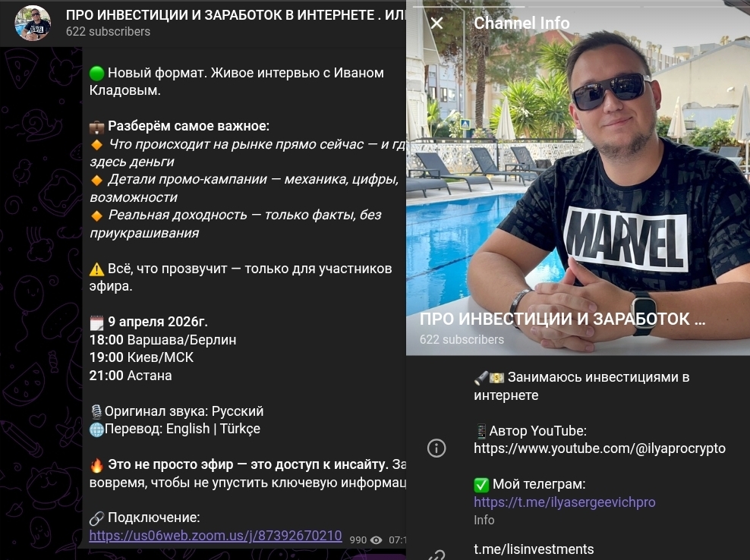
Task: Click the fire emoji in the post
Action: (x=96, y=465)
